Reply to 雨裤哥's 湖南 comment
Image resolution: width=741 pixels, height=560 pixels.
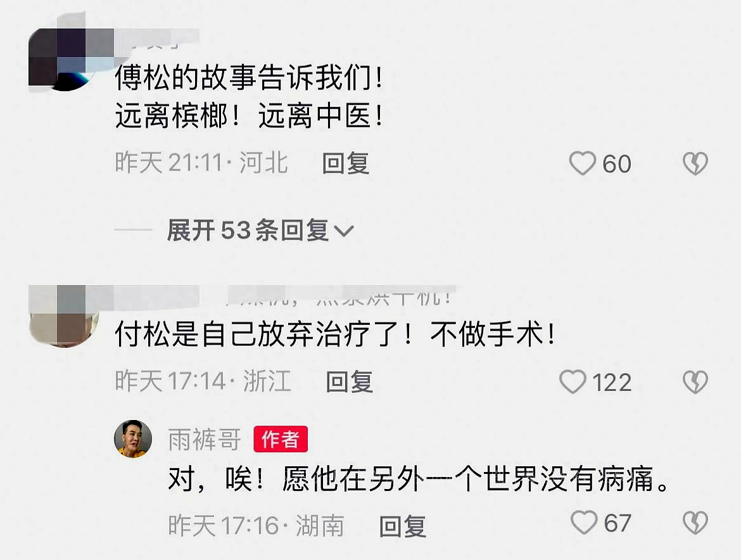[x=403, y=526]
